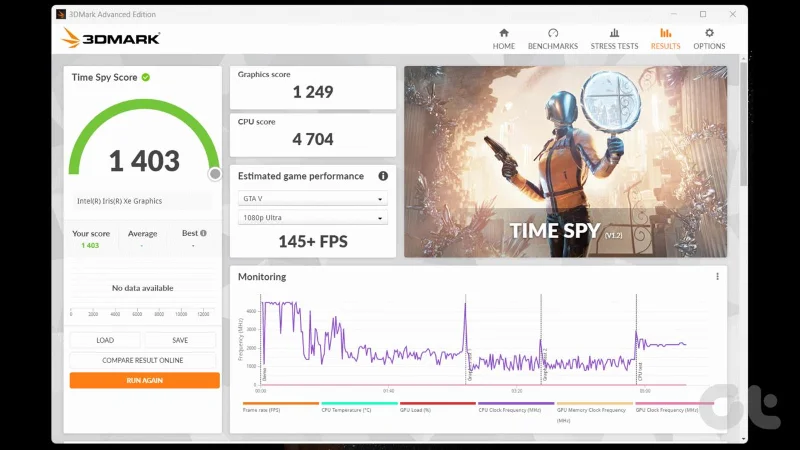
Task: Click the BENCHMARKS menu label
Action: (x=553, y=46)
